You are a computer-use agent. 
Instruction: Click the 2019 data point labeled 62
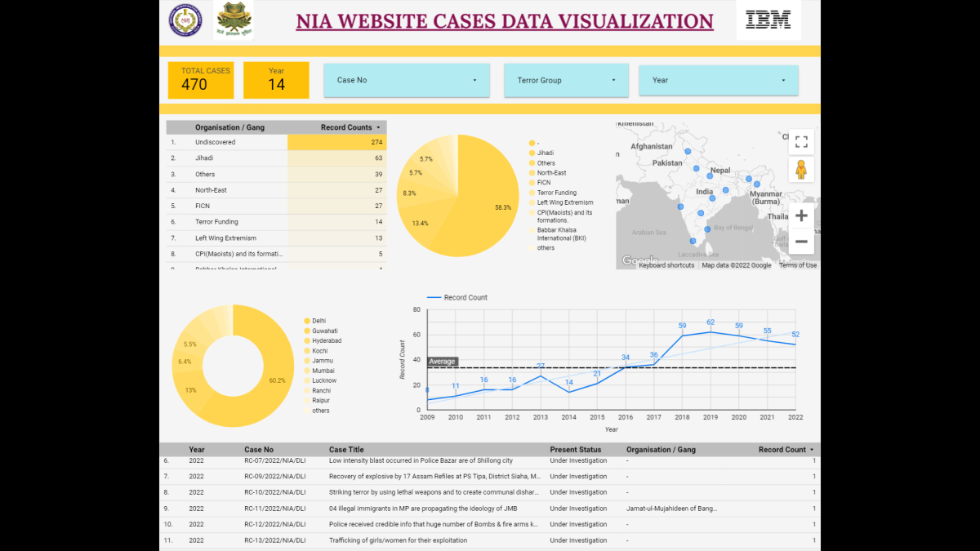click(x=710, y=331)
